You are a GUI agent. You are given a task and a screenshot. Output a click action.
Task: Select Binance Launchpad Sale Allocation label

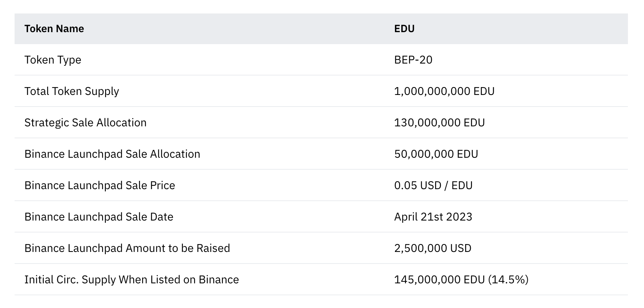[x=112, y=154]
